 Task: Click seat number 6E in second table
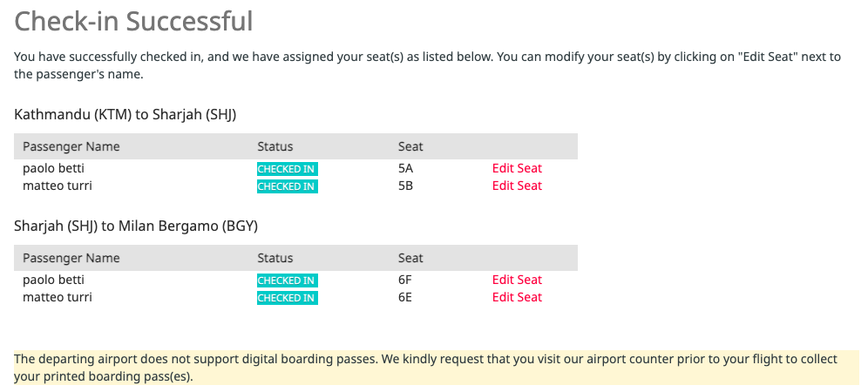(x=405, y=297)
